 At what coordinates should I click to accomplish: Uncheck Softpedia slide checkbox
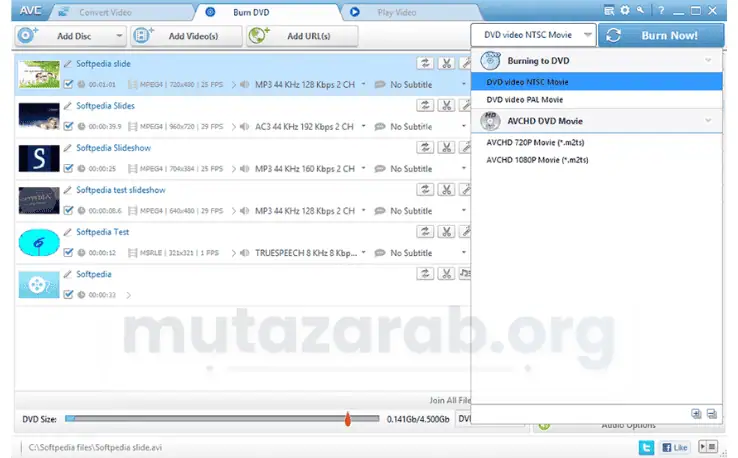[x=69, y=84]
